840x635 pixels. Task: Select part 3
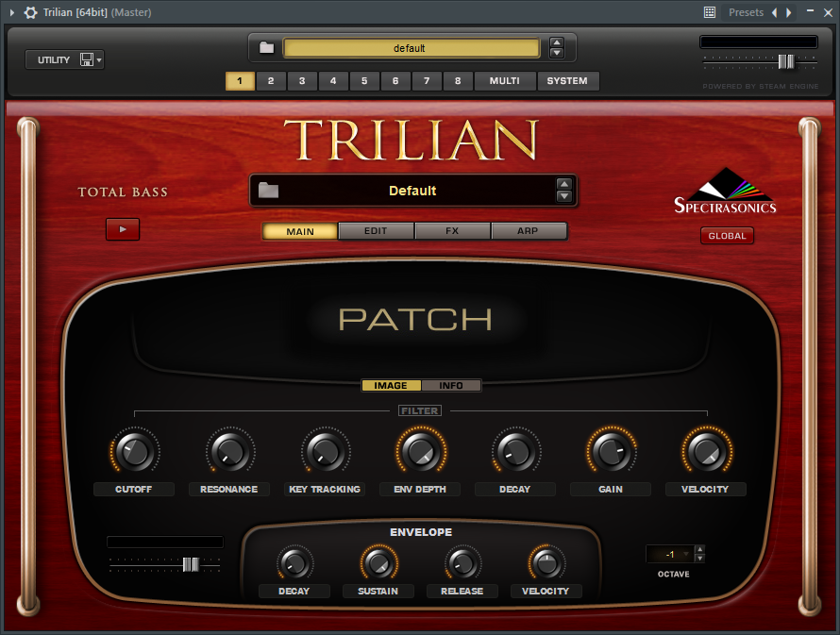(x=302, y=81)
